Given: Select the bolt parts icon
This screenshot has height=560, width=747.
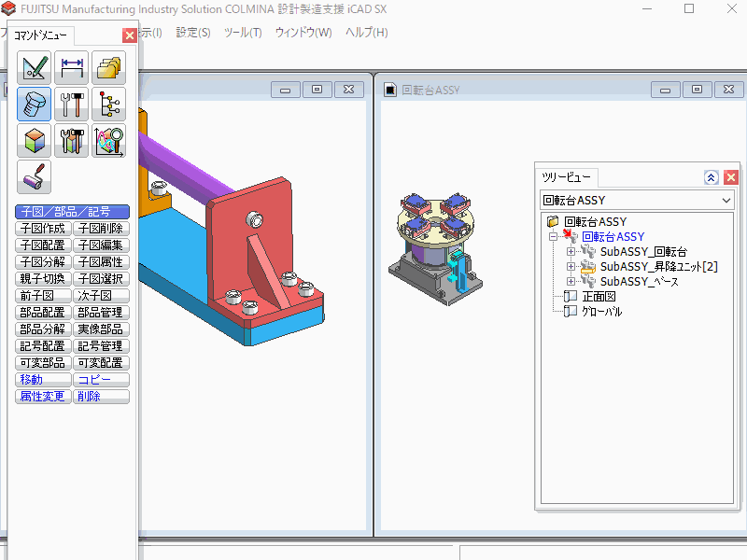Looking at the screenshot, I should pyautogui.click(x=34, y=104).
